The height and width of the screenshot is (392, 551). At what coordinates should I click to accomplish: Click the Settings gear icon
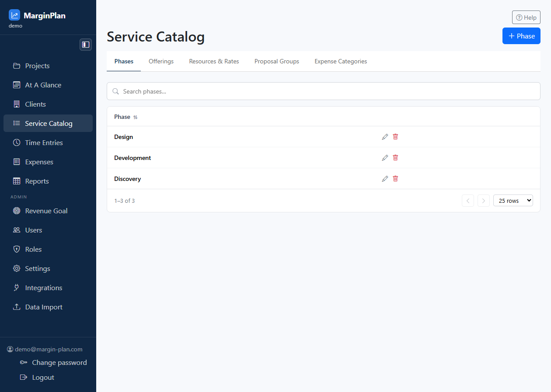tap(17, 268)
